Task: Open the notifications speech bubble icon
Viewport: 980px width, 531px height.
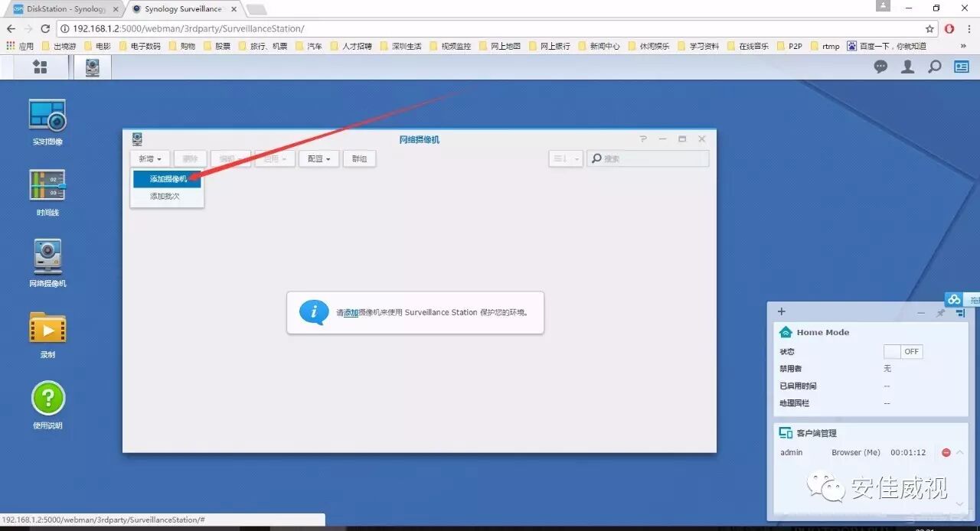Action: [x=881, y=67]
